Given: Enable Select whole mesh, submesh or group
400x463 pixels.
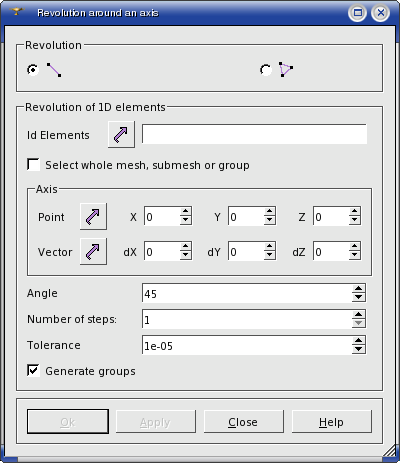Looking at the screenshot, I should (33, 165).
